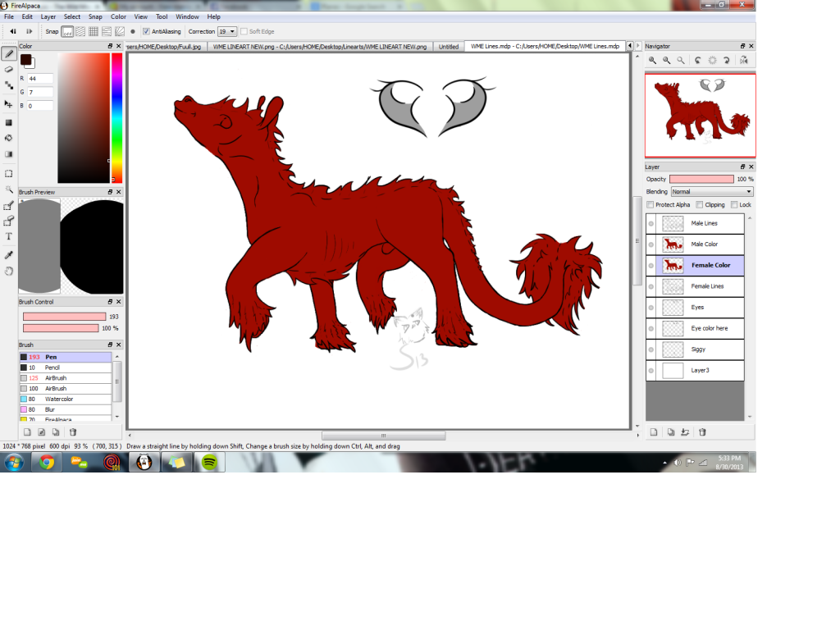This screenshot has width=840, height=630.
Task: Select the Watercolor brush
Action: coord(57,399)
